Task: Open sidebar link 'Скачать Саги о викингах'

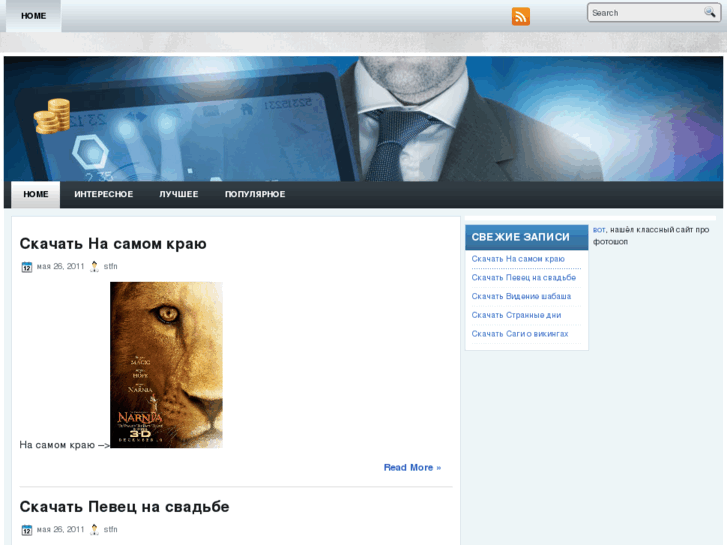Action: coord(520,334)
